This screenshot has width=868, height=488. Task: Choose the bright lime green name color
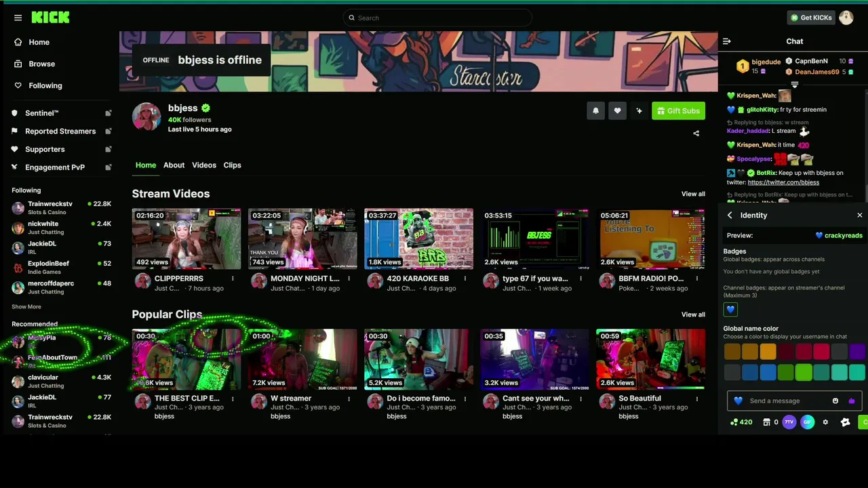(x=804, y=372)
